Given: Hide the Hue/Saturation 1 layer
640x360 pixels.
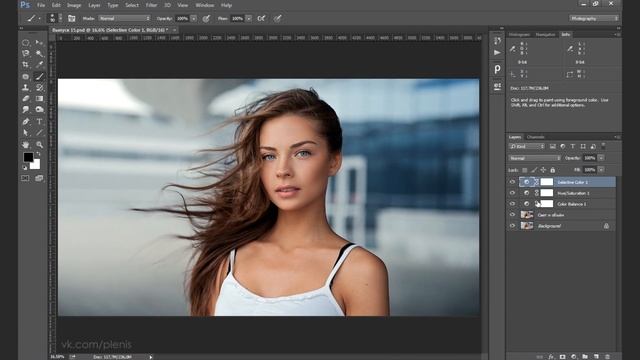Looking at the screenshot, I should 512,193.
